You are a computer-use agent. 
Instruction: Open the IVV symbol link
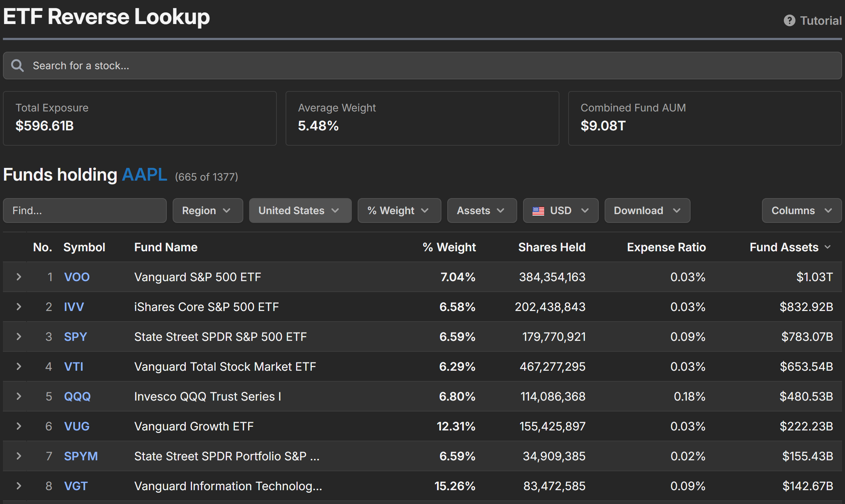coord(74,307)
